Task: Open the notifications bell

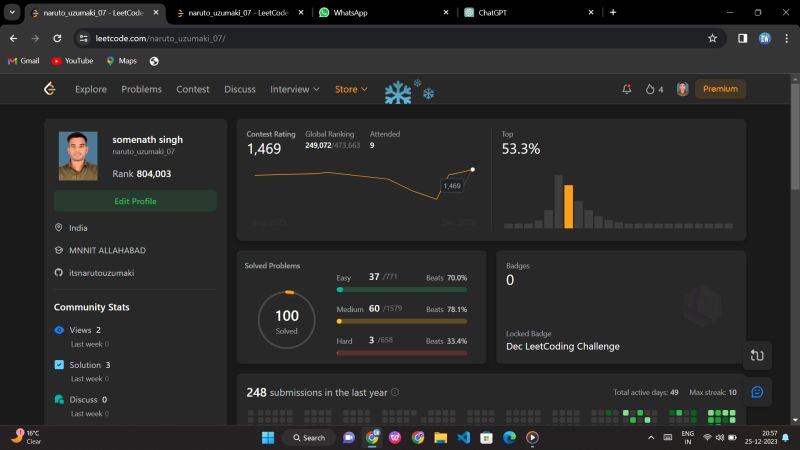Action: [627, 89]
